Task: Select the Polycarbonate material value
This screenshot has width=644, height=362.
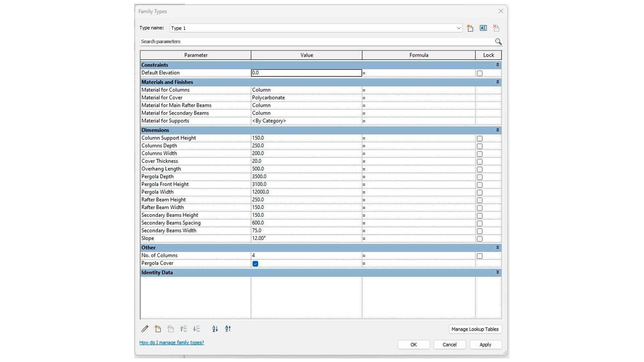Action: [306, 98]
